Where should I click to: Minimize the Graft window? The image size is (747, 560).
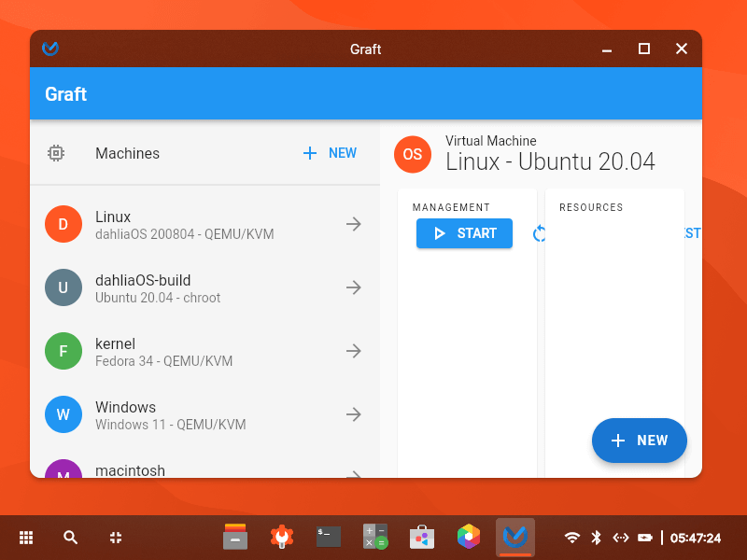[606, 49]
